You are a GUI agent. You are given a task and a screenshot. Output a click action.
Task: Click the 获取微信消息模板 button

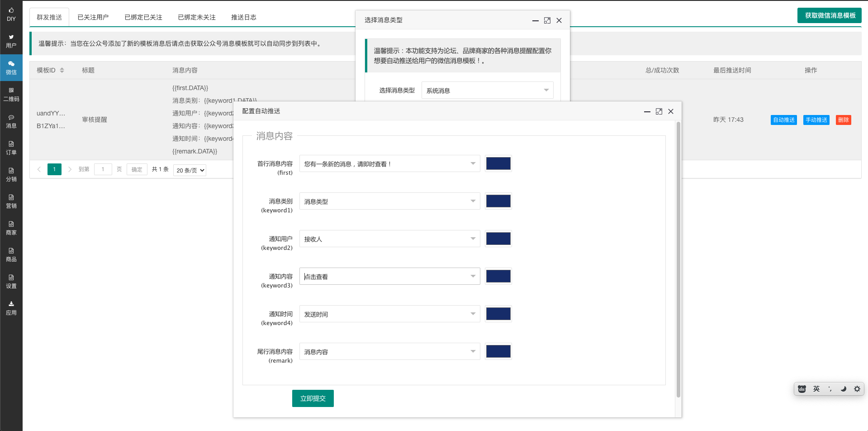[830, 15]
